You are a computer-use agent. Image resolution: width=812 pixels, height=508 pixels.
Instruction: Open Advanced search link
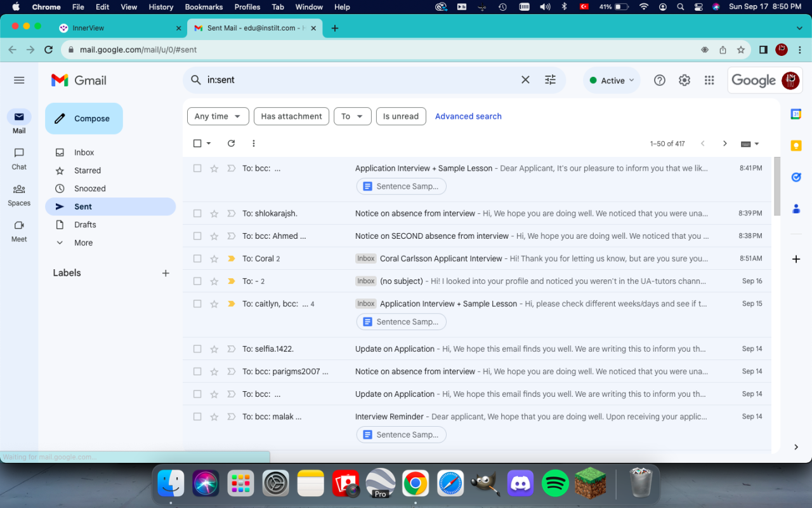[468, 116]
